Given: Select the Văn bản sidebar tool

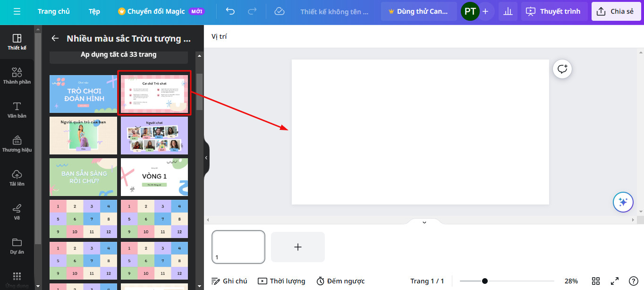Looking at the screenshot, I should (17, 110).
